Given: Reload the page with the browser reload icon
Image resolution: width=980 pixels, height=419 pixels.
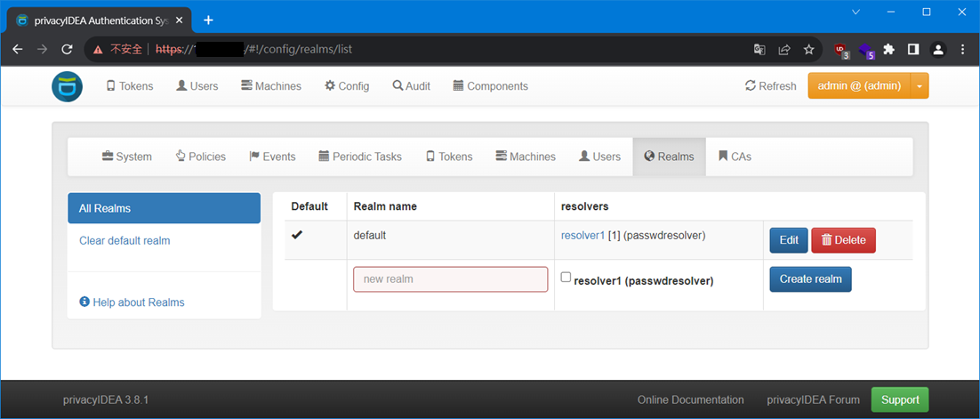Looking at the screenshot, I should [x=67, y=49].
